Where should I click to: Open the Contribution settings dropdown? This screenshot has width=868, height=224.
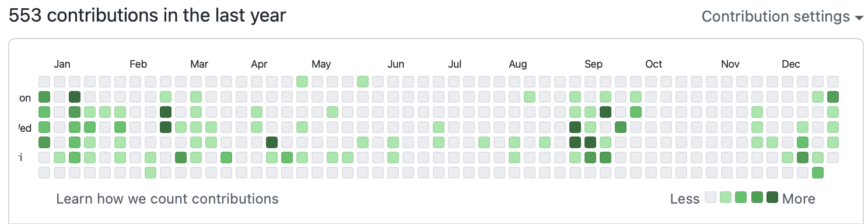pos(782,16)
